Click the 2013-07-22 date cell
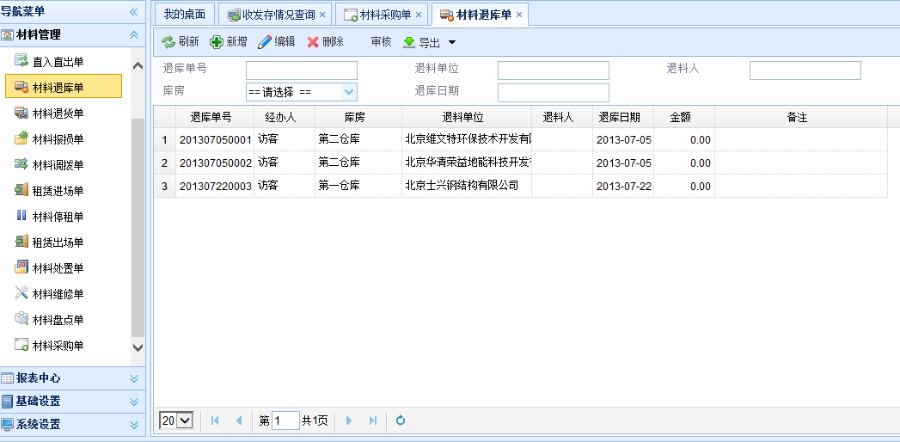Screen dimensions: 900x442 pyautogui.click(x=624, y=186)
